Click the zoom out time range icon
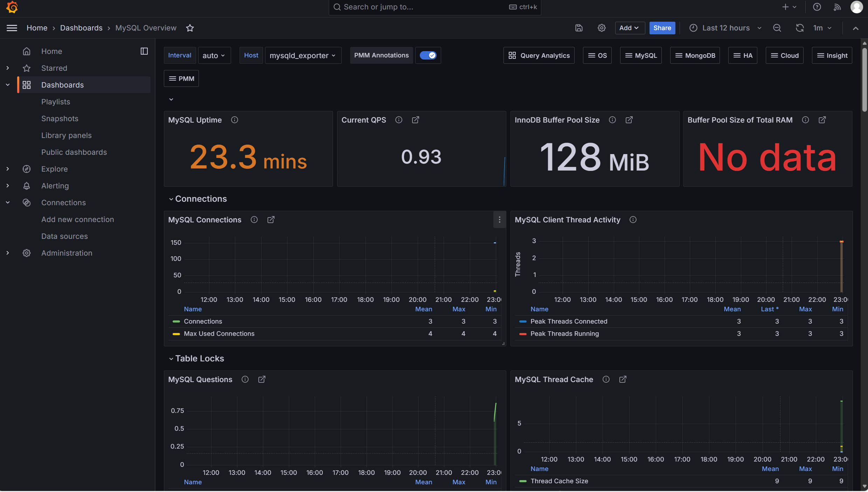Screen dimensions: 868x492 pos(777,28)
